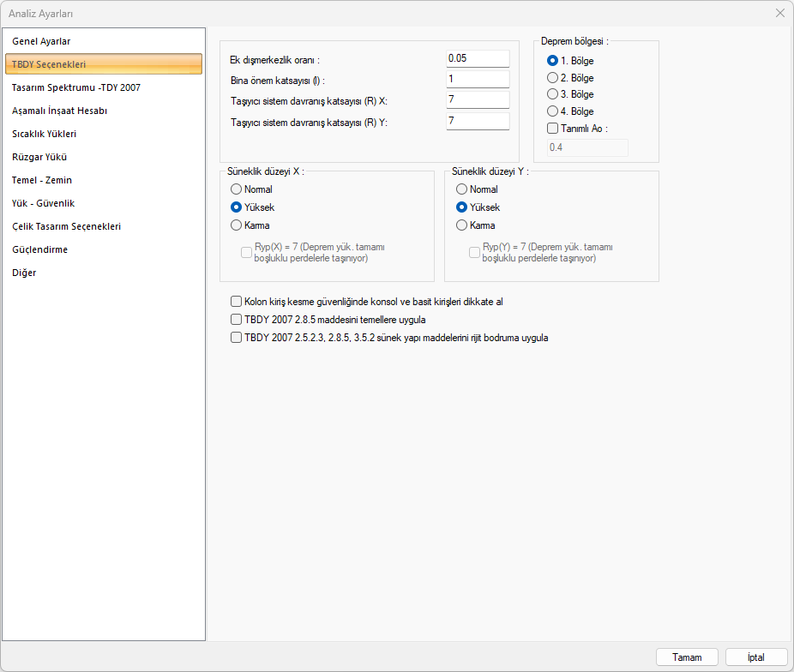
Task: Set Süneklik düzeyi X to Normal
Action: [x=237, y=189]
